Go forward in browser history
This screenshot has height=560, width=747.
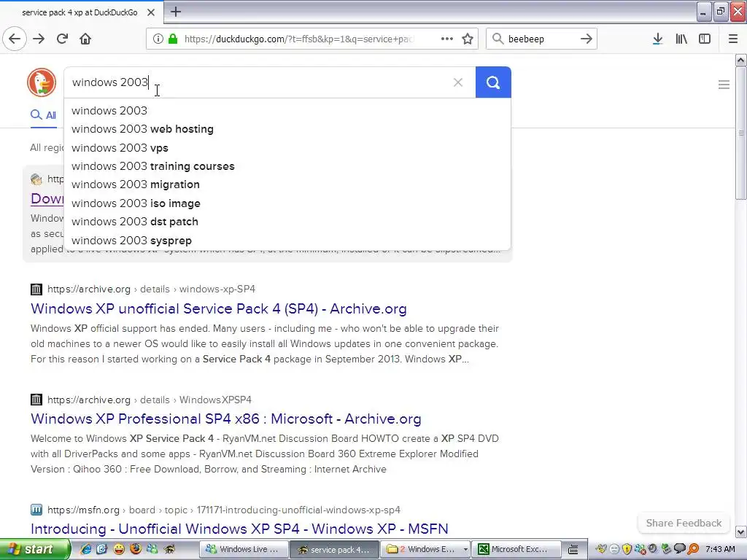point(39,39)
